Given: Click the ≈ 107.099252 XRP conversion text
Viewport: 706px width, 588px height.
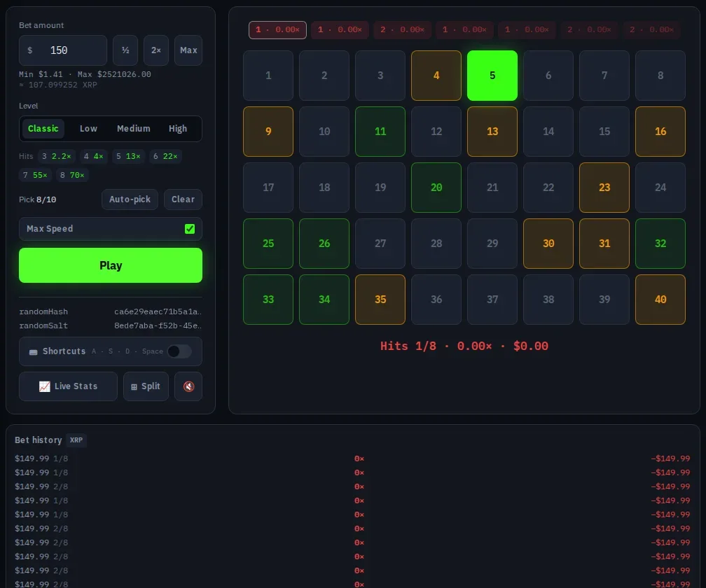Looking at the screenshot, I should tap(58, 85).
